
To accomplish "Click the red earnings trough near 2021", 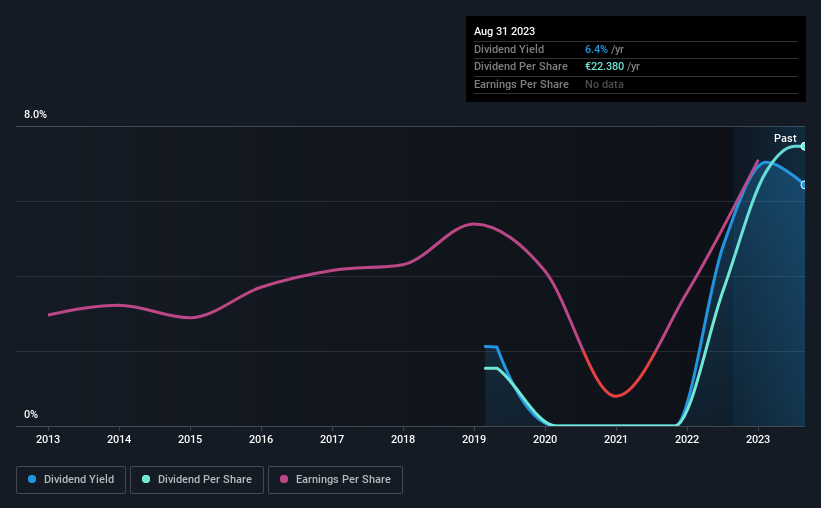I will (616, 396).
